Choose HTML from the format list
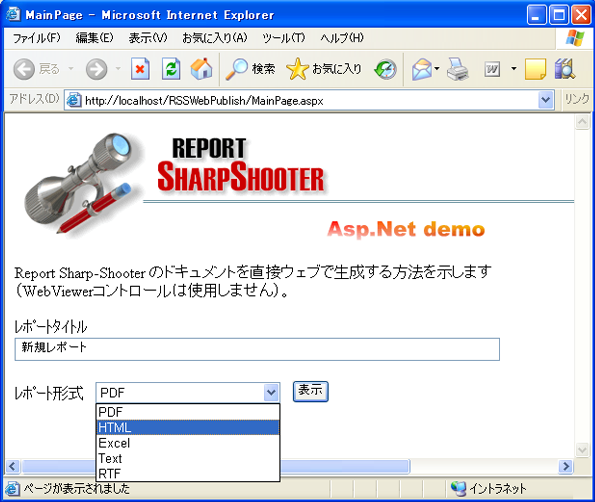 pyautogui.click(x=188, y=427)
